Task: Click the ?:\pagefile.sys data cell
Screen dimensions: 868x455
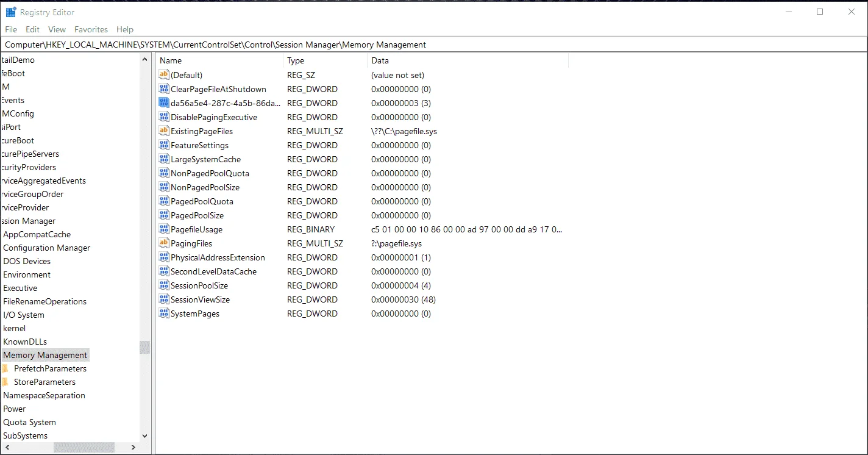Action: (x=396, y=243)
